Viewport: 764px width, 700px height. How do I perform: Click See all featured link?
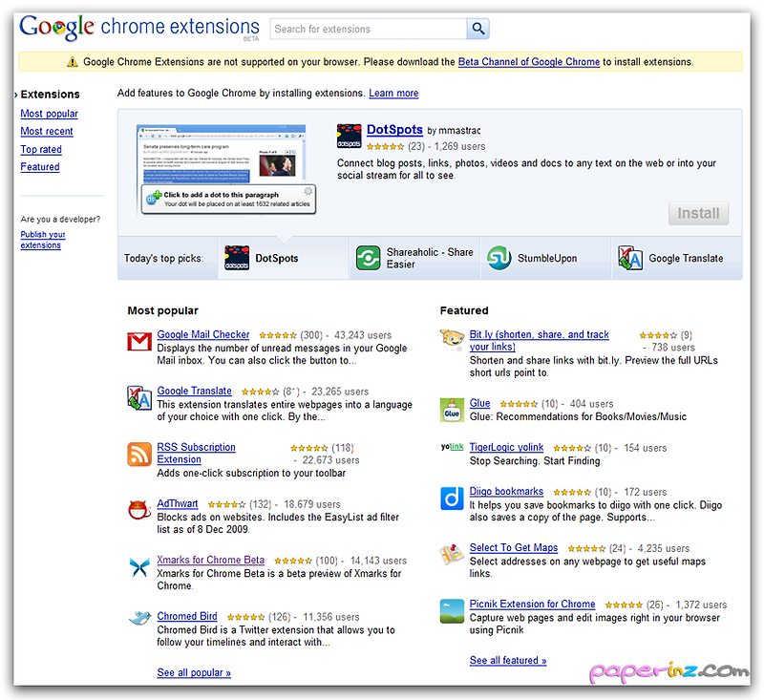pos(508,661)
